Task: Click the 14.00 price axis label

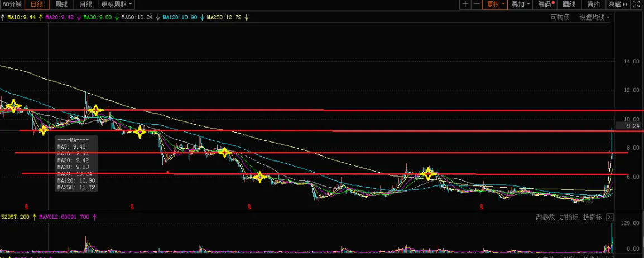Action: pyautogui.click(x=632, y=61)
